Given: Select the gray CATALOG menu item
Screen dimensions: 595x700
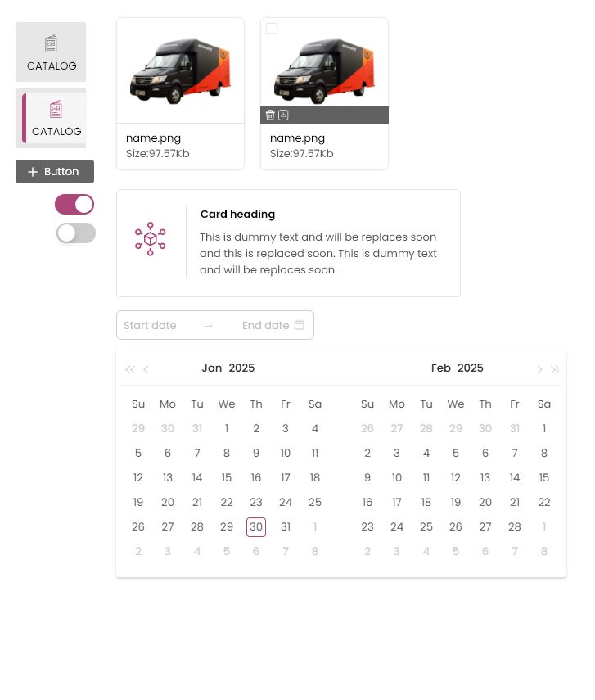Looking at the screenshot, I should (51, 52).
